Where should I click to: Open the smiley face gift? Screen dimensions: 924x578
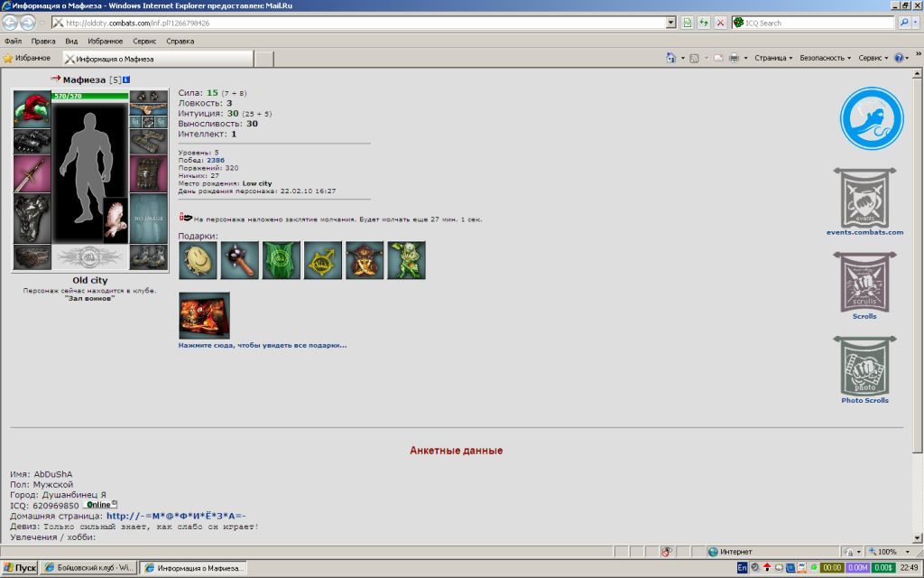pos(198,260)
